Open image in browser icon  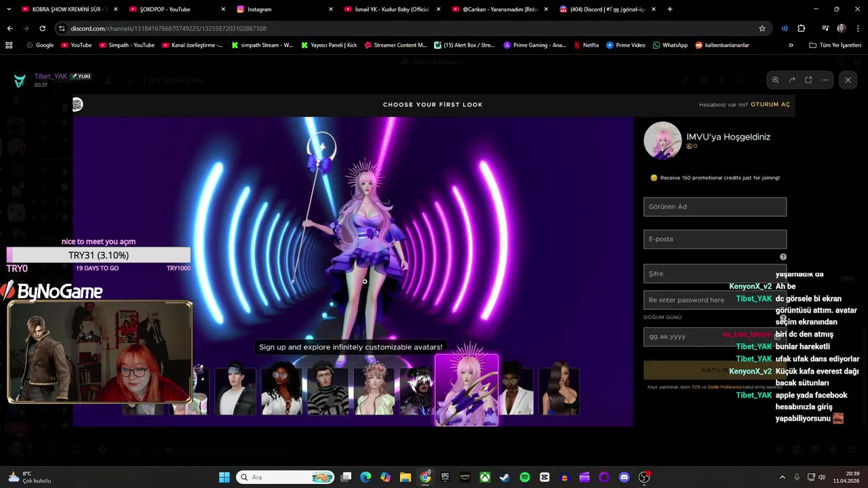point(808,80)
